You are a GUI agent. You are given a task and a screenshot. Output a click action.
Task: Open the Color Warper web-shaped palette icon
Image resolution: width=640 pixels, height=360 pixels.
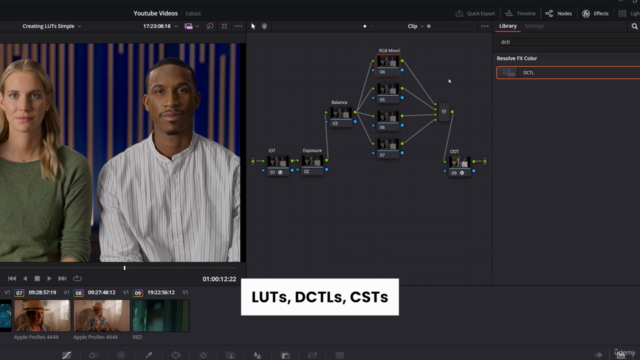coord(121,355)
